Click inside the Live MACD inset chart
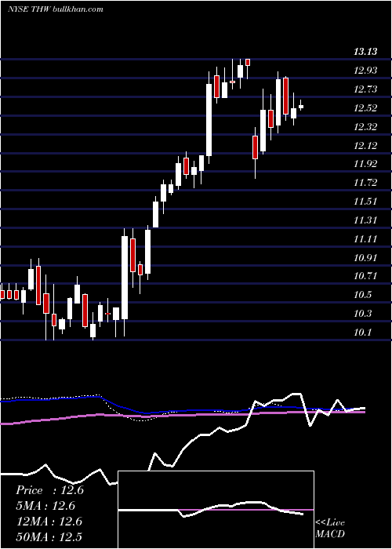Viewport: 392px width, 549px height. point(216,510)
